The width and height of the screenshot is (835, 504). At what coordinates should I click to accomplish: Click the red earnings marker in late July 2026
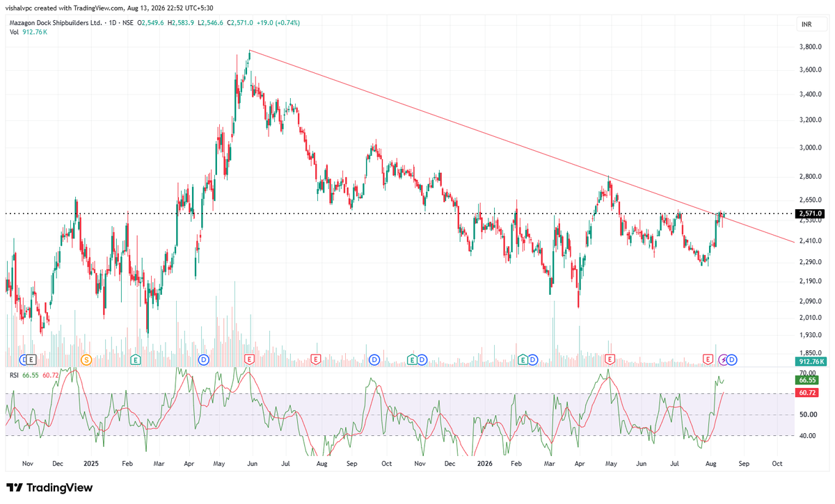708,359
